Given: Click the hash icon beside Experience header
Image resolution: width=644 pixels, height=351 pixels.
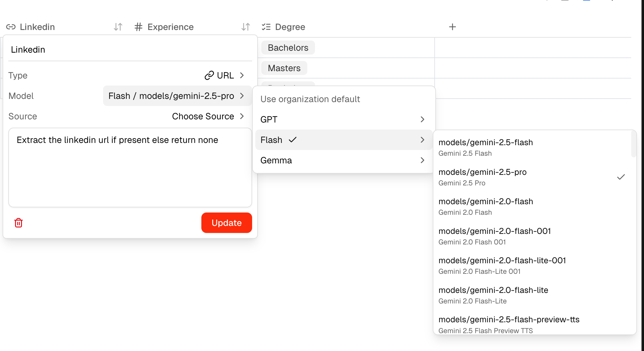Looking at the screenshot, I should point(138,27).
